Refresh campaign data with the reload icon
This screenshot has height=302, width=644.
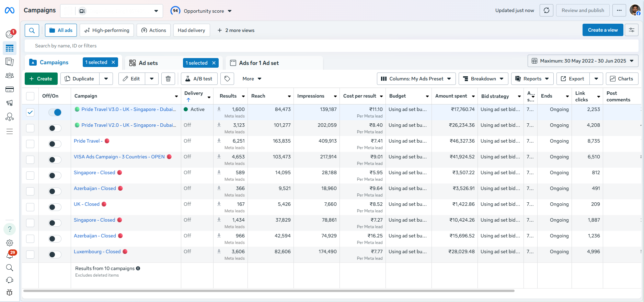[x=547, y=10]
